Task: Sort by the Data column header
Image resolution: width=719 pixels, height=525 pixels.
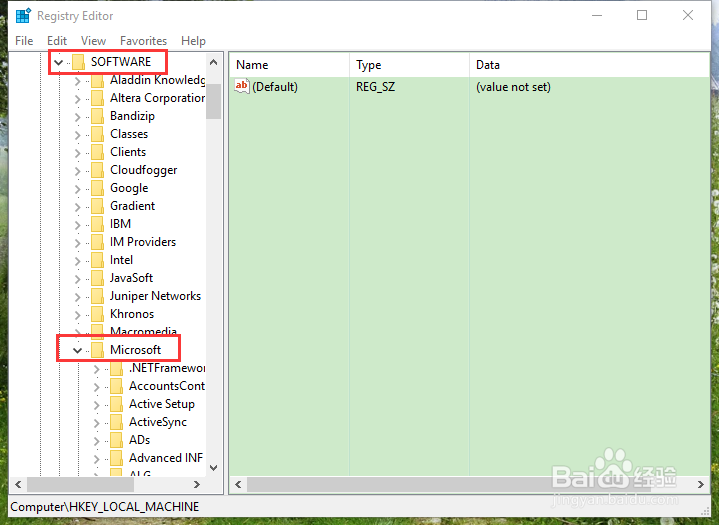Action: point(589,65)
